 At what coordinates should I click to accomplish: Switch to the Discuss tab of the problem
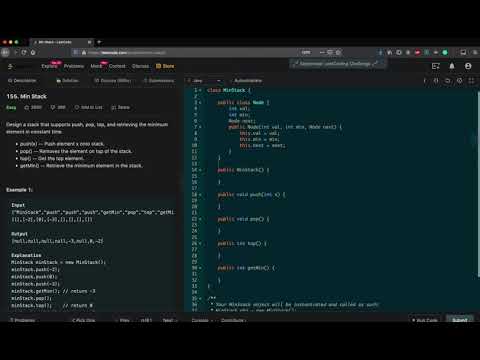click(x=112, y=81)
